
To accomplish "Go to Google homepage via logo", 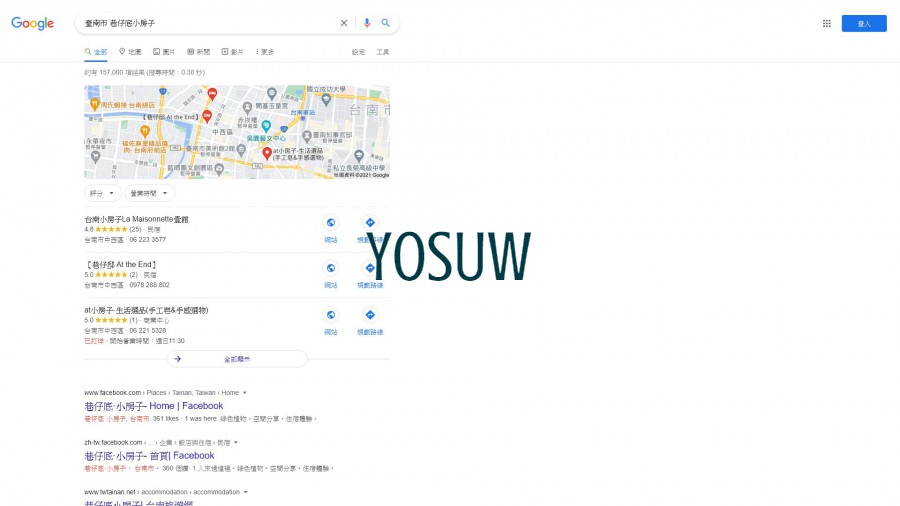I will point(32,23).
